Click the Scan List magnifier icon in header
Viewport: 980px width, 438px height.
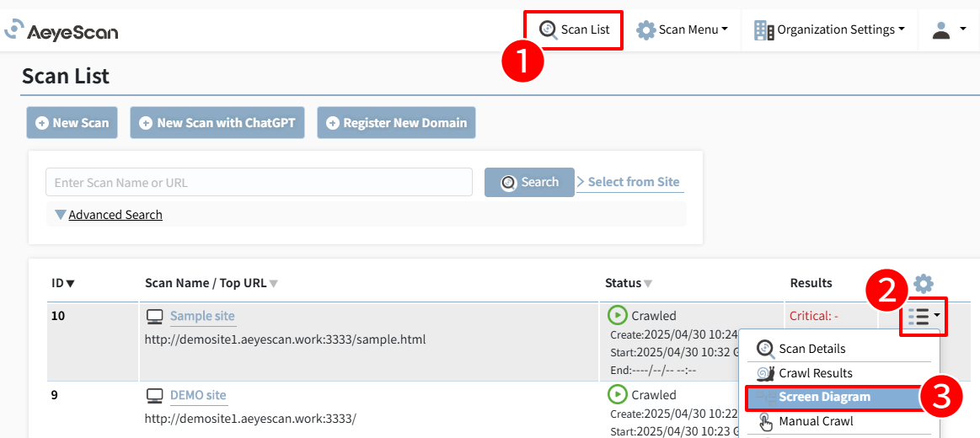(x=548, y=29)
